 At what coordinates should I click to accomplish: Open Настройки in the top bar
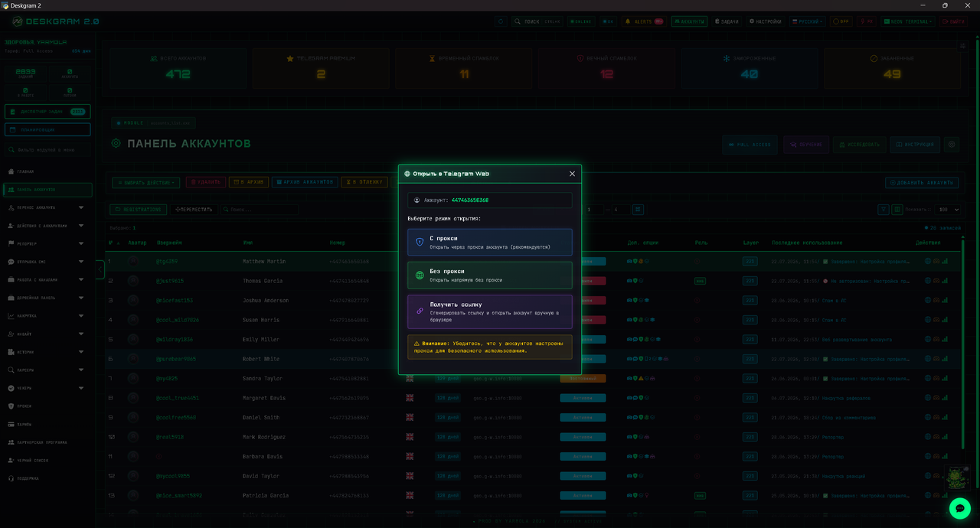point(766,21)
